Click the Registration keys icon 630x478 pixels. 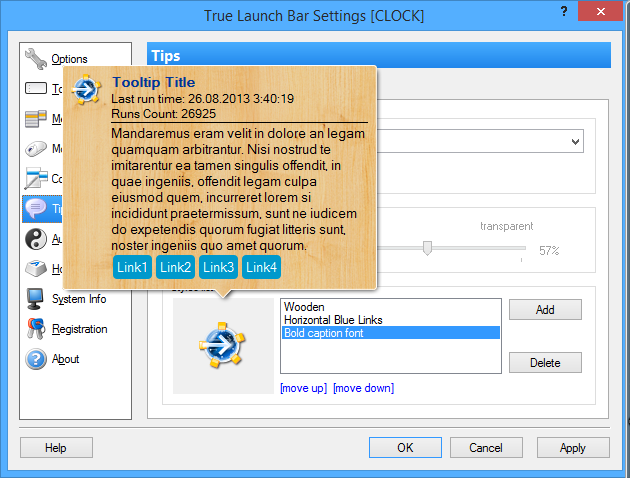pos(36,329)
